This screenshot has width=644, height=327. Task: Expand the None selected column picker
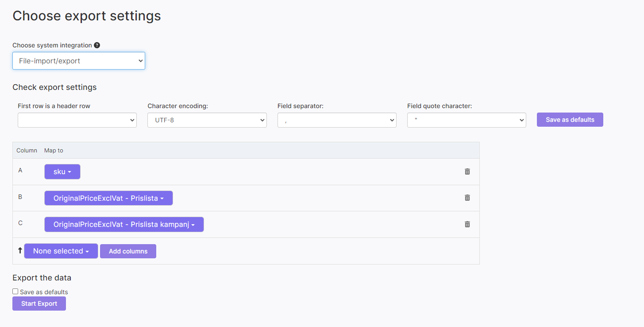(61, 251)
